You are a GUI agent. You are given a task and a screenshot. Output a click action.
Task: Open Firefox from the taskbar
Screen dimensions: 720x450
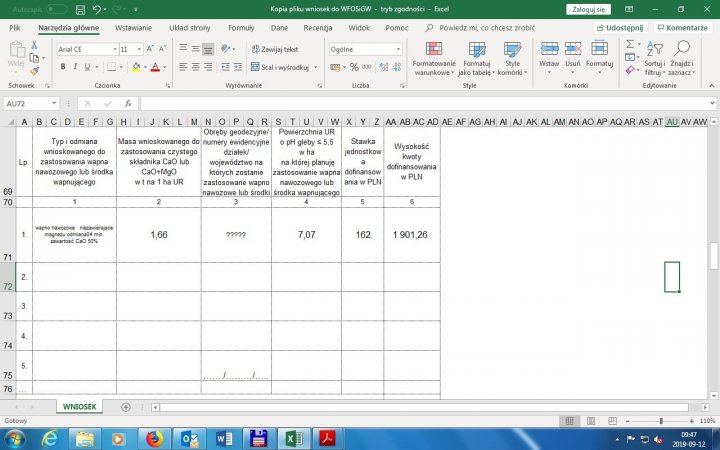tap(153, 438)
